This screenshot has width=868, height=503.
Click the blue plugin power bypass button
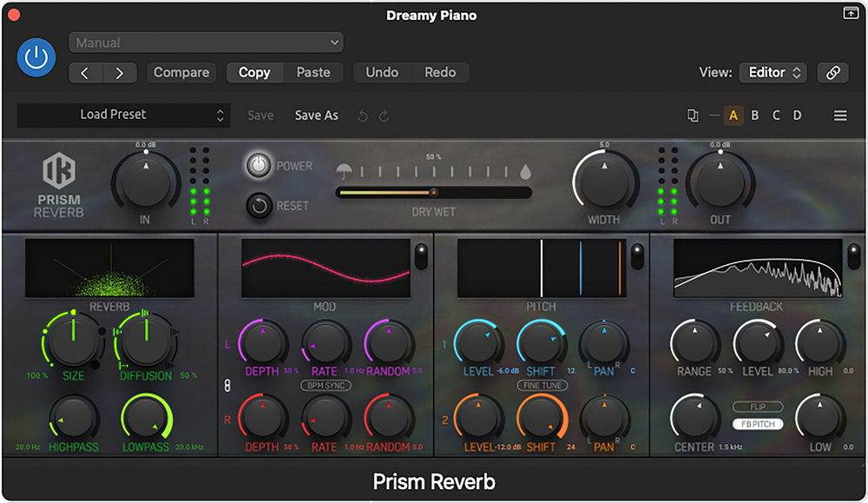[x=36, y=58]
